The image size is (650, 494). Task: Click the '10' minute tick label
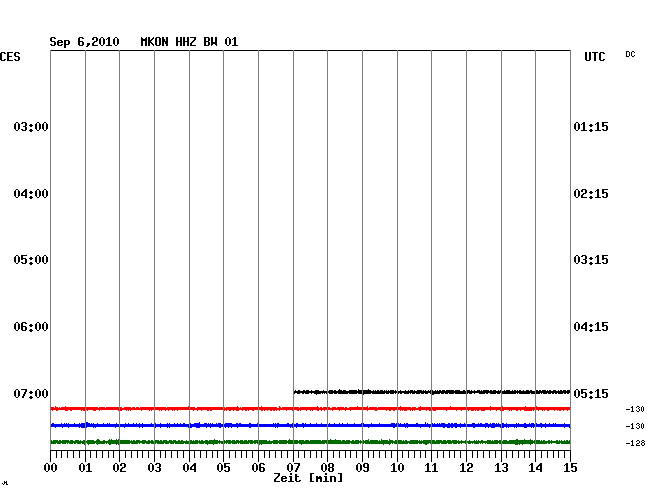click(397, 468)
